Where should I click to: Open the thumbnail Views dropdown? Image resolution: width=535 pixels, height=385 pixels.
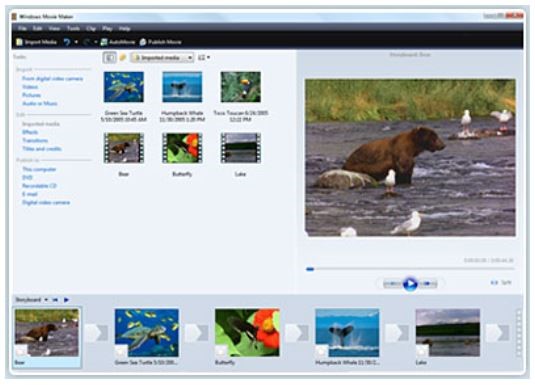tap(204, 58)
